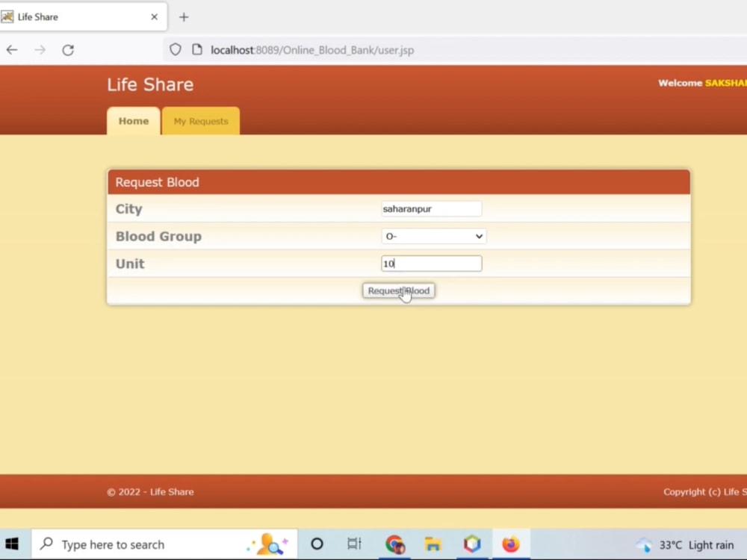Click the City input field
The width and height of the screenshot is (747, 560).
[431, 208]
